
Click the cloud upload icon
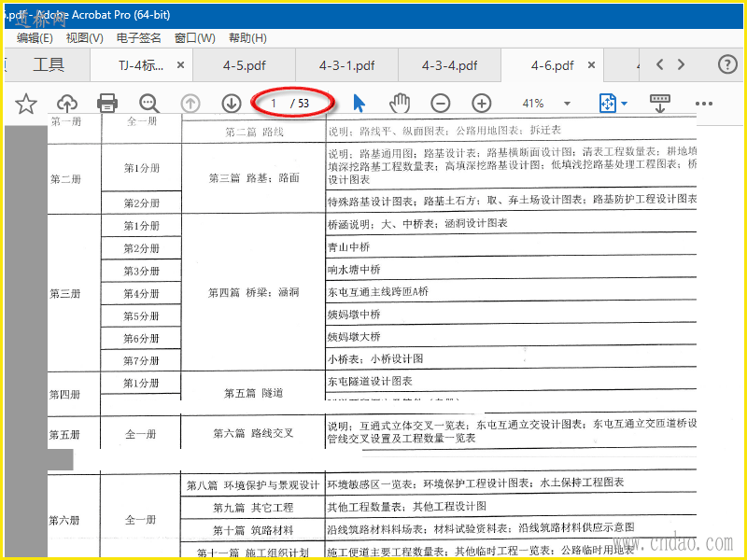coord(67,103)
